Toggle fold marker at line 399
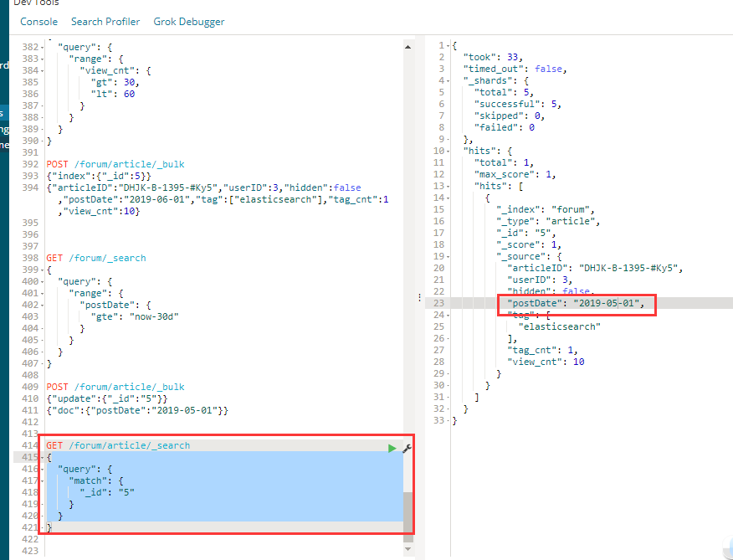733x560 pixels. coord(42,270)
